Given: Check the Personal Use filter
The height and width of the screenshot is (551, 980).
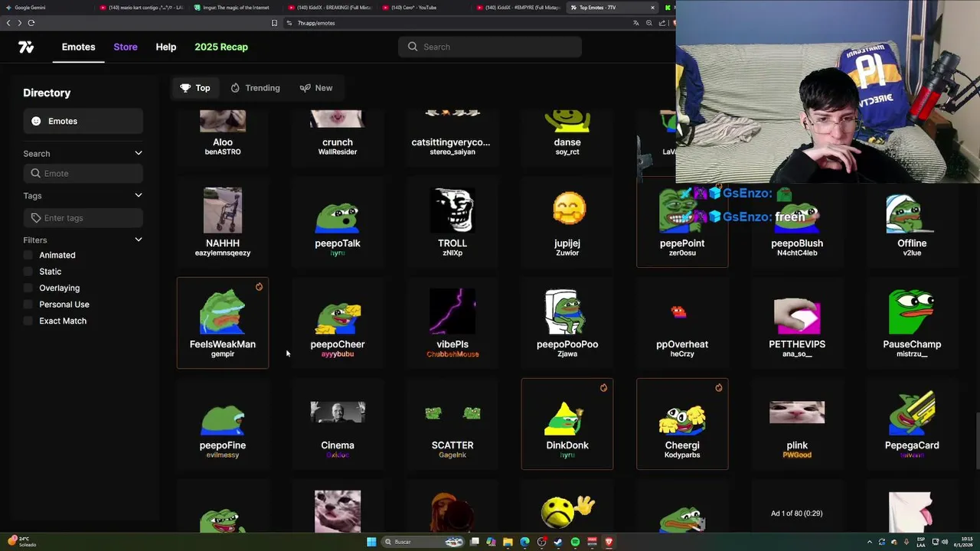Looking at the screenshot, I should [28, 305].
